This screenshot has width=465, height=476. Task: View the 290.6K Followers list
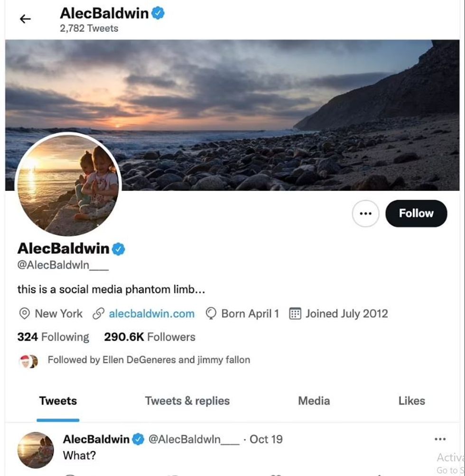click(149, 337)
